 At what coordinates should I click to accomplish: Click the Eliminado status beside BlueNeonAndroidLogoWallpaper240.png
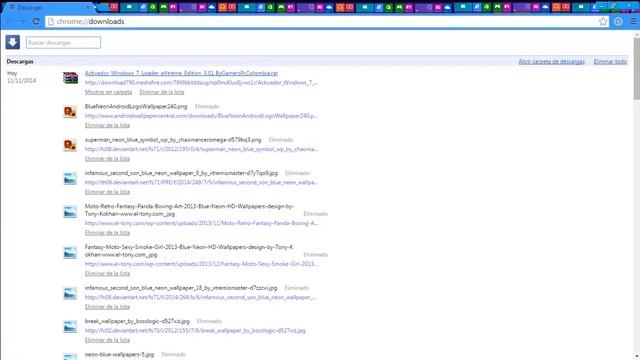[x=207, y=107]
